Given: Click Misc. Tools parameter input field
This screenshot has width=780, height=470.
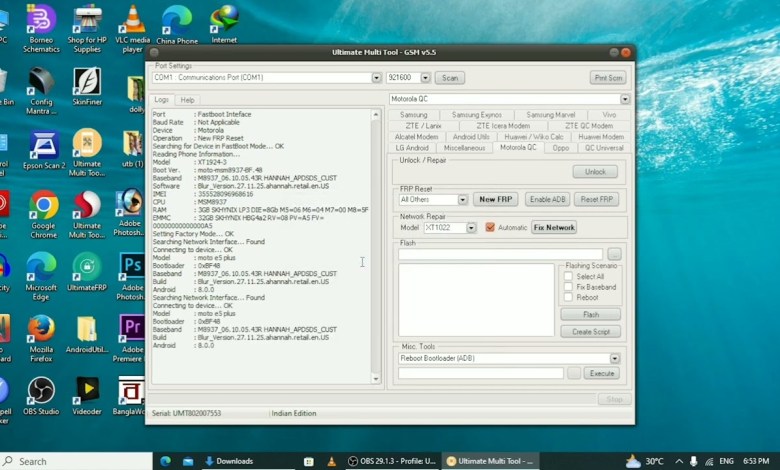Looking at the screenshot, I should point(481,374).
